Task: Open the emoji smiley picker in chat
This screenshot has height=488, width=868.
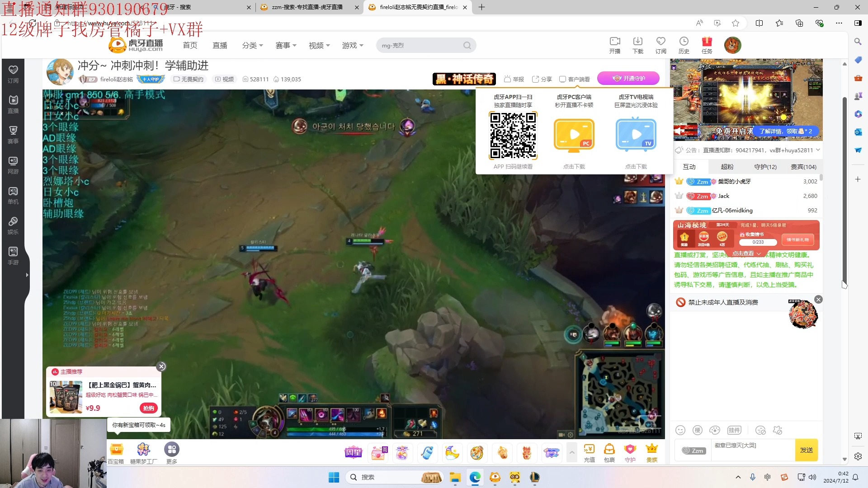Action: [680, 430]
